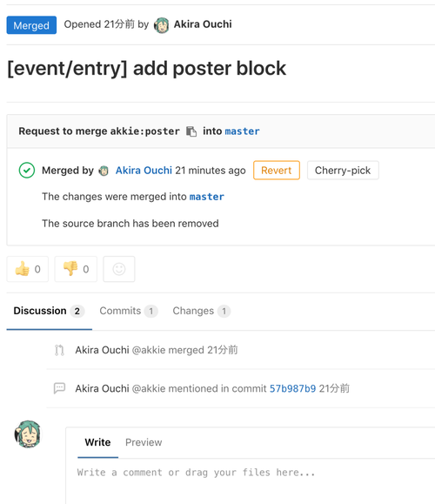Open commit link 57b987b9
This screenshot has width=435, height=504.
[x=292, y=388]
